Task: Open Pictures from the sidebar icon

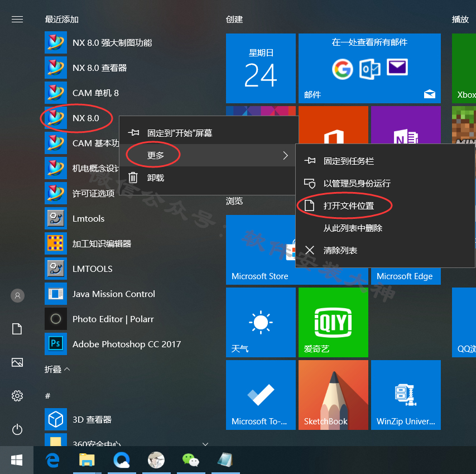Action: tap(17, 362)
